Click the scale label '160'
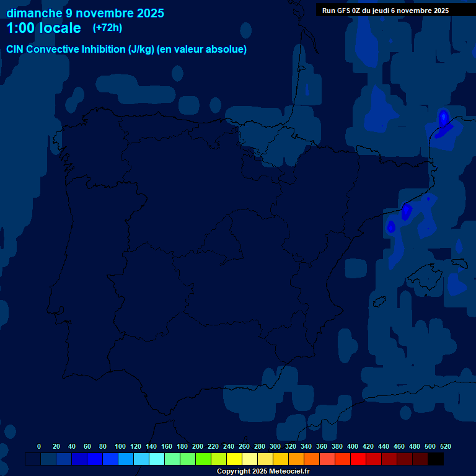The width and height of the screenshot is (476, 476). [166, 446]
